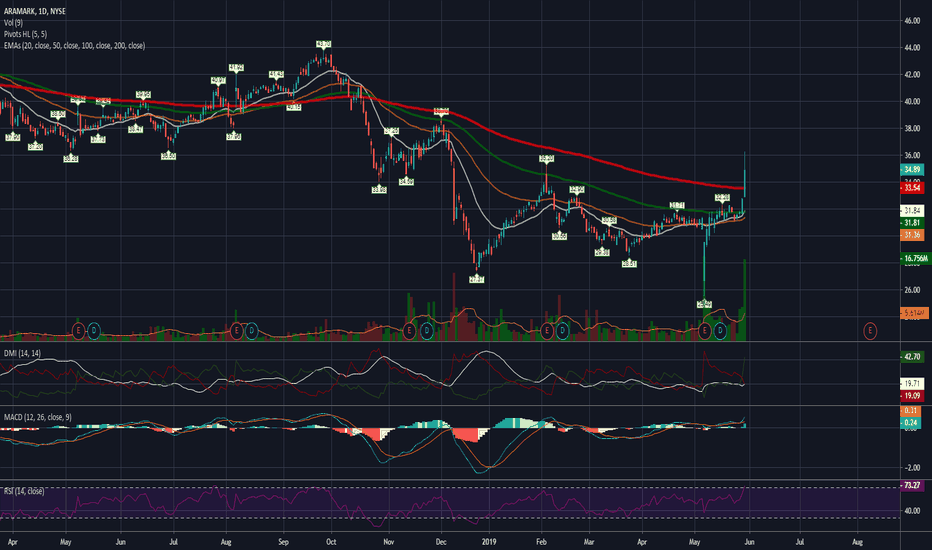Click the 19.71 DMI value tag

coord(912,384)
